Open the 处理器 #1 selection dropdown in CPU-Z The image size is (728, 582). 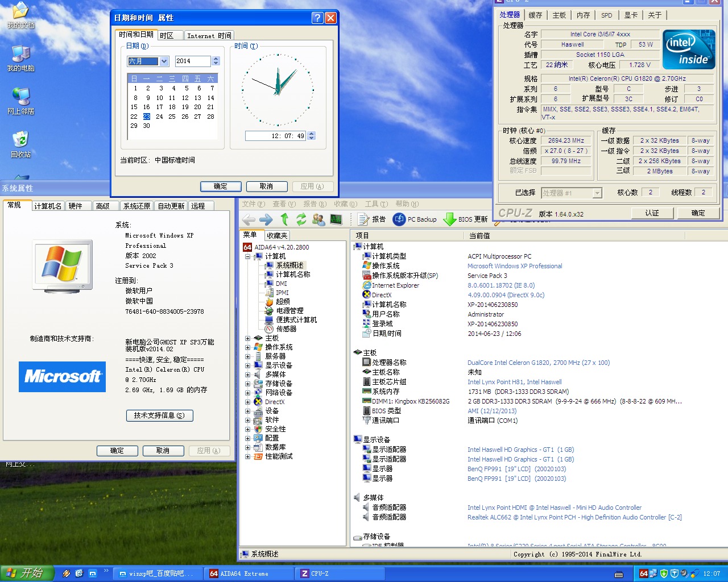click(597, 193)
